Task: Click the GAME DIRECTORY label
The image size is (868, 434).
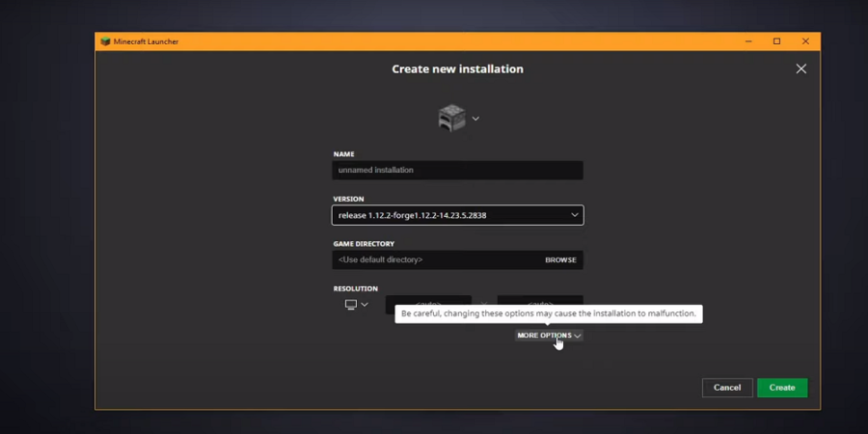Action: 364,244
